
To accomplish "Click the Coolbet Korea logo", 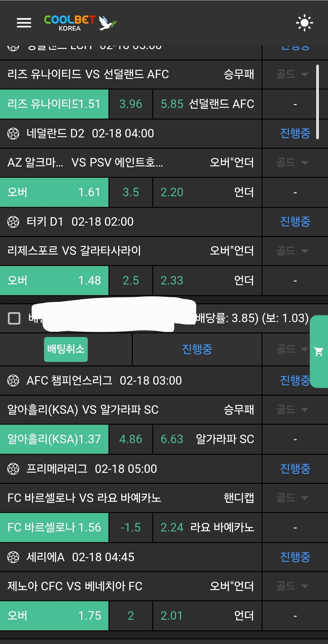I will 80,23.
